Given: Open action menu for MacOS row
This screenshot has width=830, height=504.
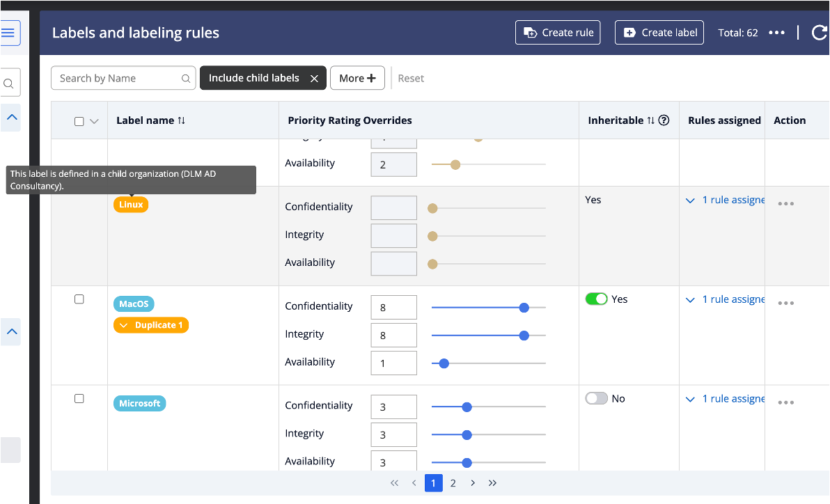Looking at the screenshot, I should click(x=785, y=304).
